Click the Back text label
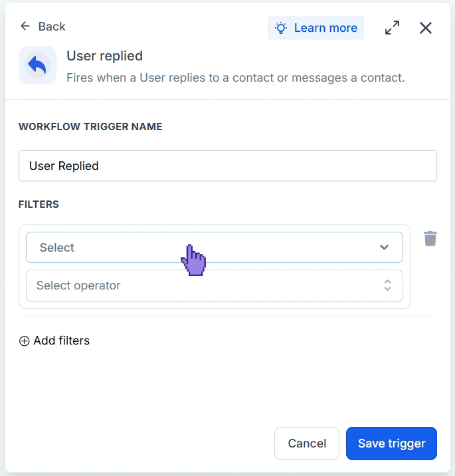Image resolution: width=455 pixels, height=476 pixels. [52, 27]
